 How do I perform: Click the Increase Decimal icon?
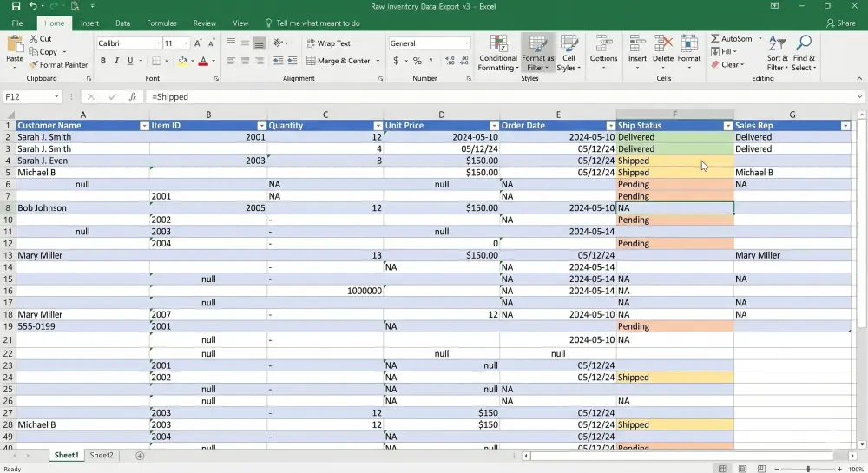(x=450, y=61)
